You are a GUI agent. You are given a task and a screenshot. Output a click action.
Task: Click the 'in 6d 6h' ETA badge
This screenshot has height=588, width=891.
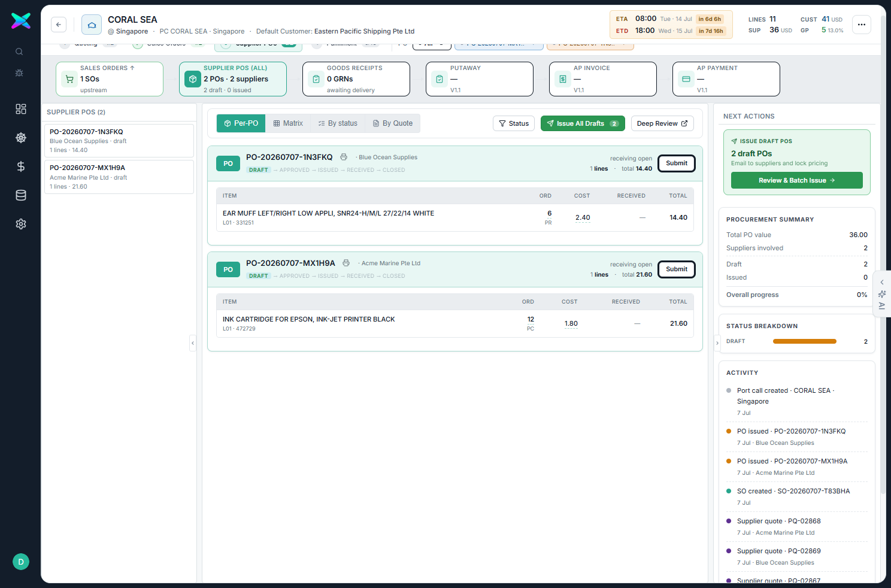(x=710, y=19)
